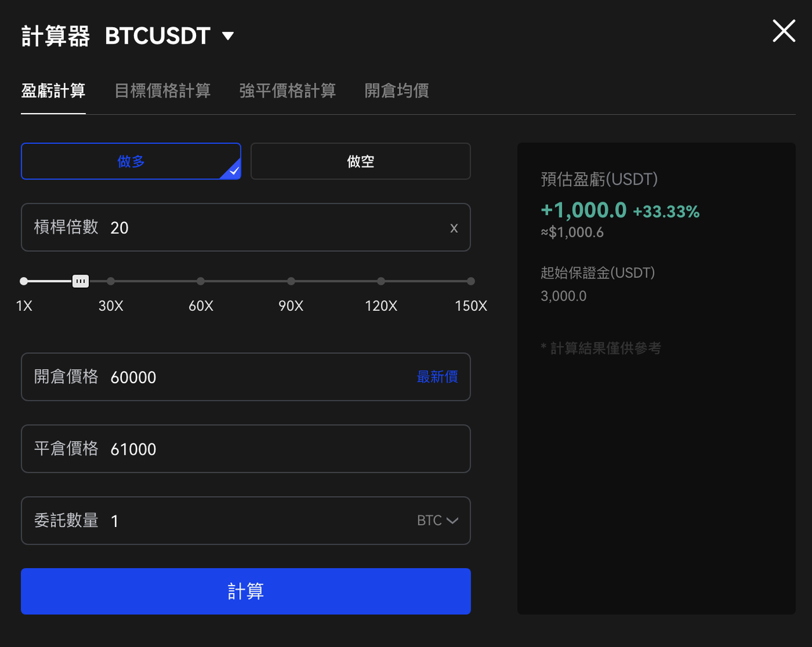Viewport: 812px width, 647px height.
Task: Open the BTCUSDT trading pair dropdown
Action: click(228, 36)
